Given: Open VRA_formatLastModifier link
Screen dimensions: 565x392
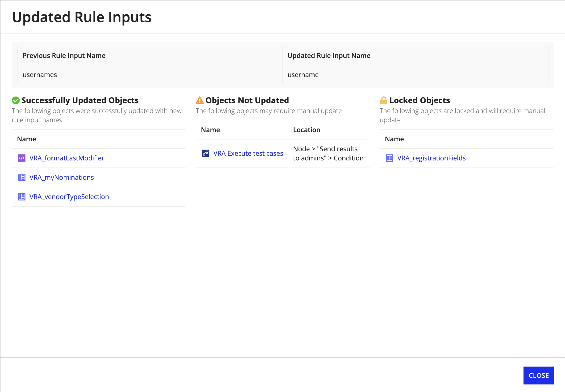Looking at the screenshot, I should [66, 158].
